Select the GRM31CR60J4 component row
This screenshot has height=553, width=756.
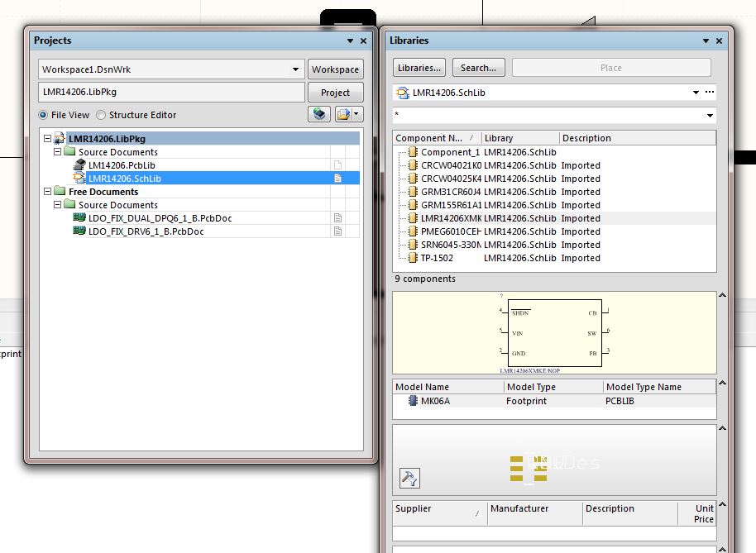pos(554,192)
